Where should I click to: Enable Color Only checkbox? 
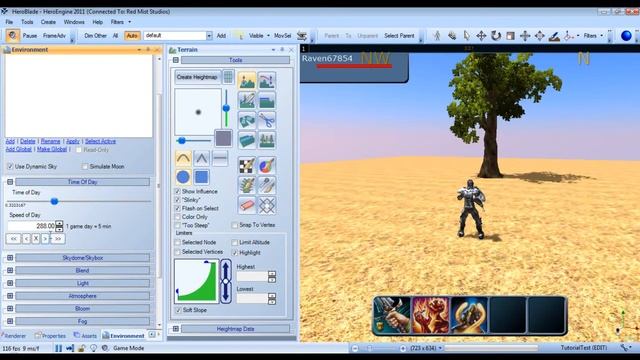[178, 217]
